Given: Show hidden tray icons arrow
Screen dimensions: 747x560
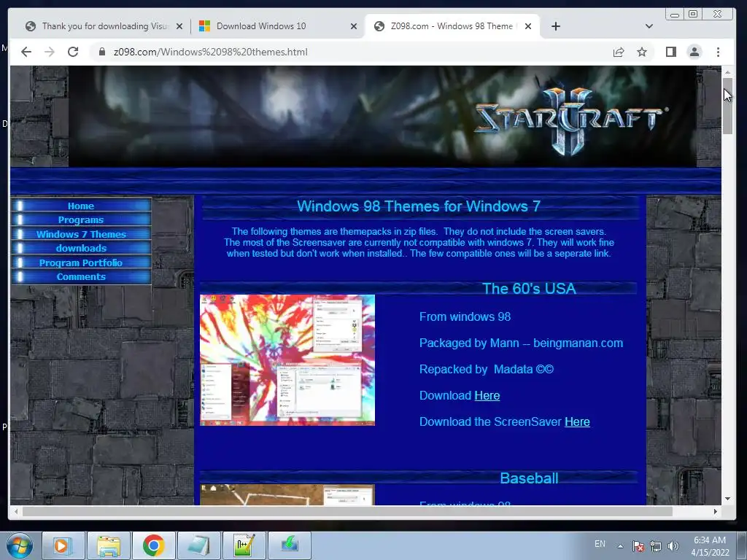Looking at the screenshot, I should pyautogui.click(x=620, y=546).
